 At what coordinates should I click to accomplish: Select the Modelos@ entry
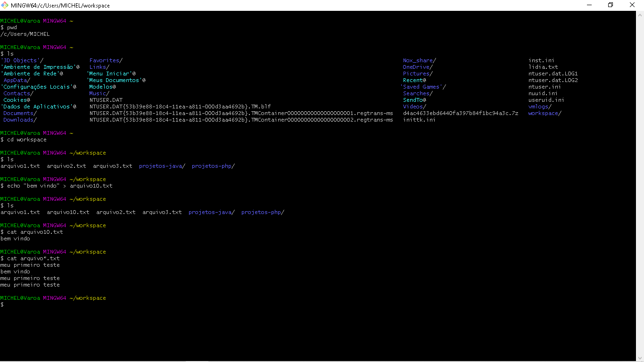(x=103, y=87)
